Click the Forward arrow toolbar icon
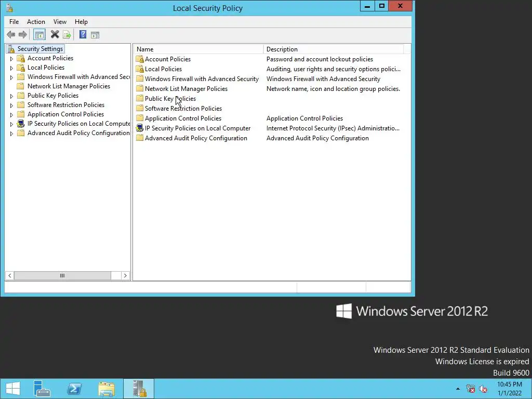Viewport: 532px width, 399px height. (x=23, y=35)
